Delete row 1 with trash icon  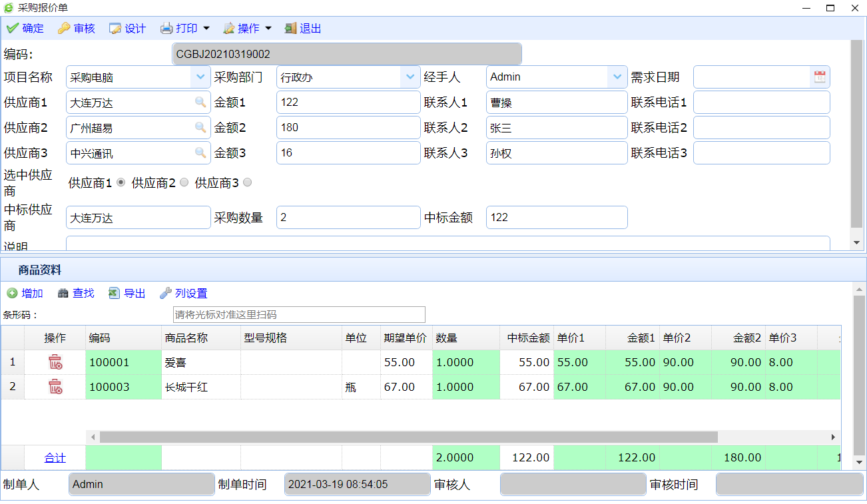pyautogui.click(x=55, y=362)
